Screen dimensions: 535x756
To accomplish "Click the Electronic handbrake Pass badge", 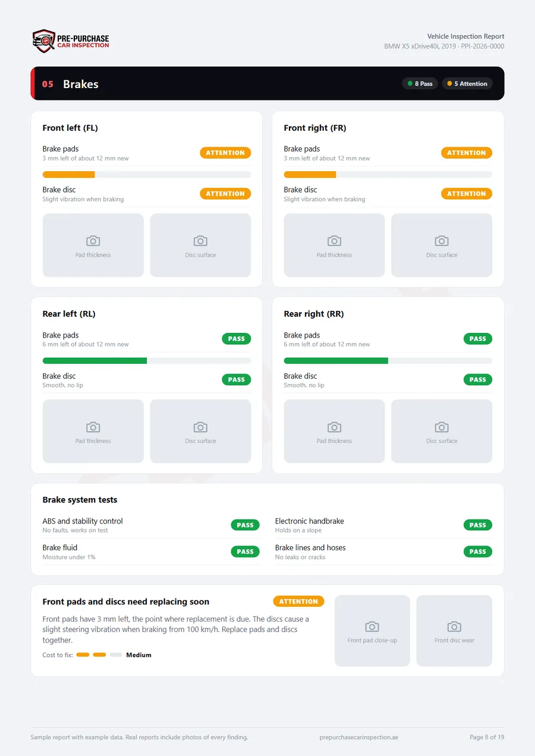I will [x=478, y=525].
